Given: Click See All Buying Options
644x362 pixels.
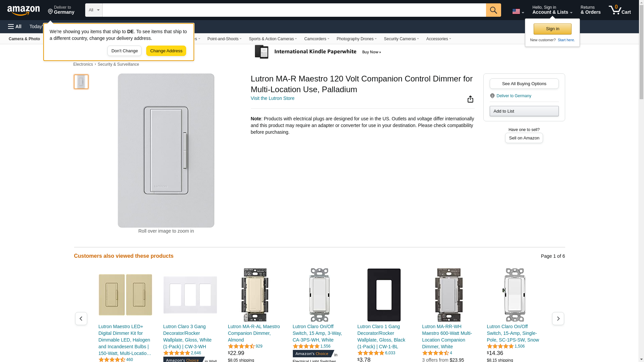Looking at the screenshot, I should pos(524,84).
